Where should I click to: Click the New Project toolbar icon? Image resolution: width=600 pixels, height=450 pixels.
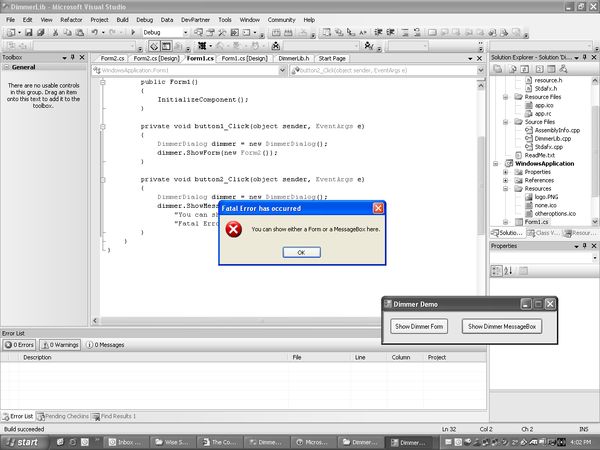click(x=11, y=33)
